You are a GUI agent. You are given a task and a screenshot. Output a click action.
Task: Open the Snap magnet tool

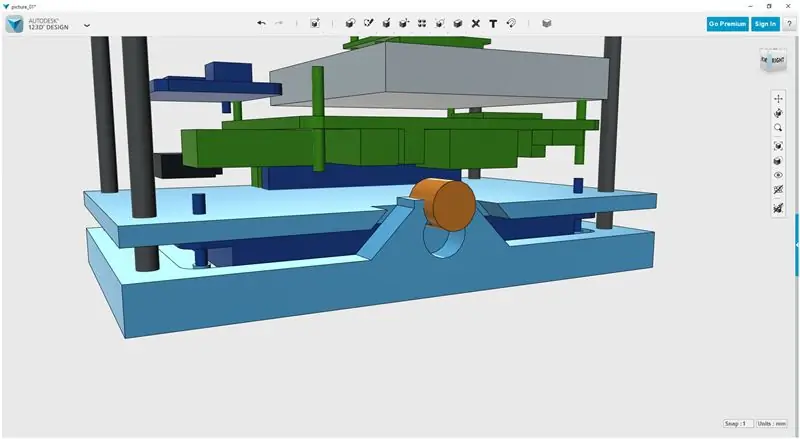(511, 23)
